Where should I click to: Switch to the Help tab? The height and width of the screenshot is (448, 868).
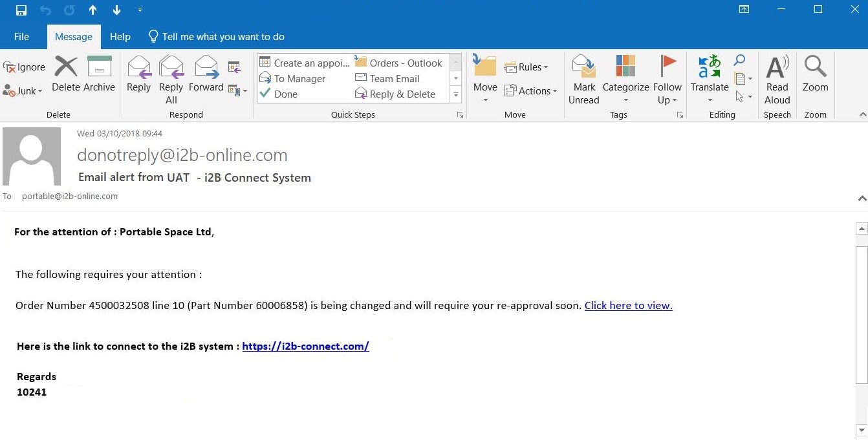pos(120,37)
